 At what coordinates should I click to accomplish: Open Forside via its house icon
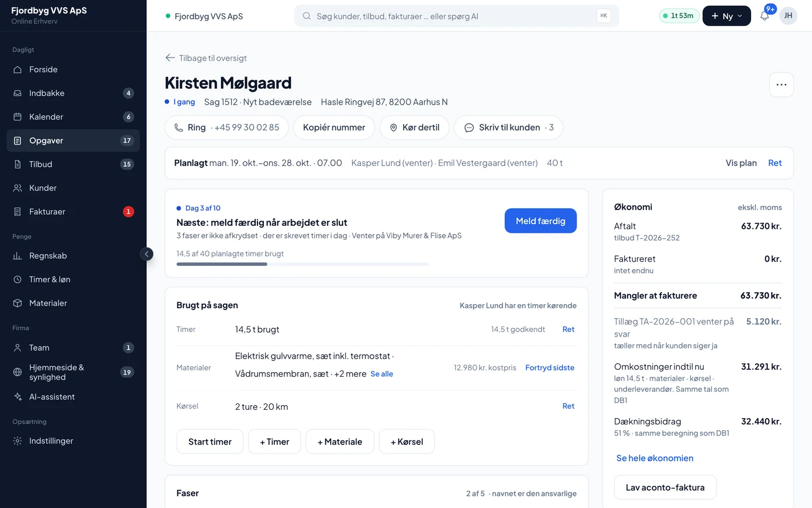[17, 70]
